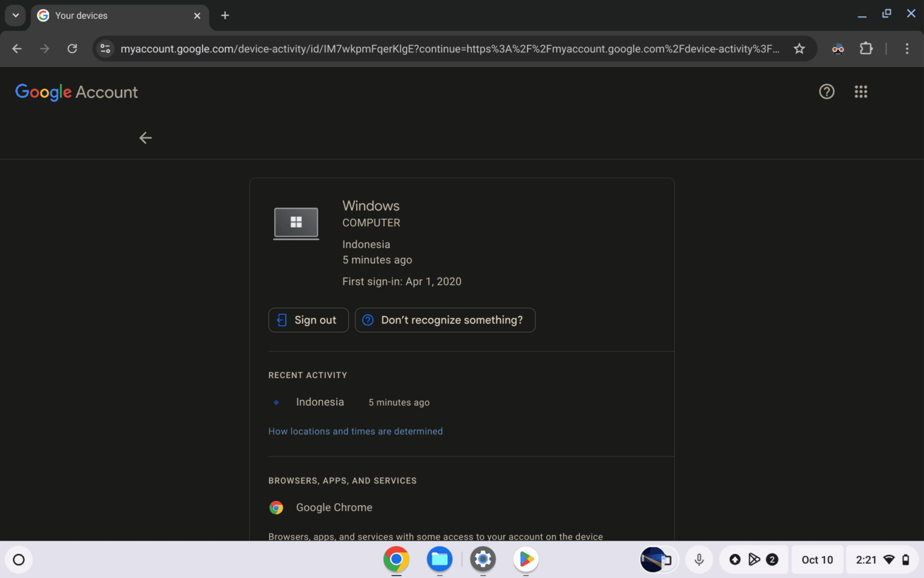The image size is (924, 578).
Task: Click the site information icon in the address bar
Action: (x=105, y=49)
